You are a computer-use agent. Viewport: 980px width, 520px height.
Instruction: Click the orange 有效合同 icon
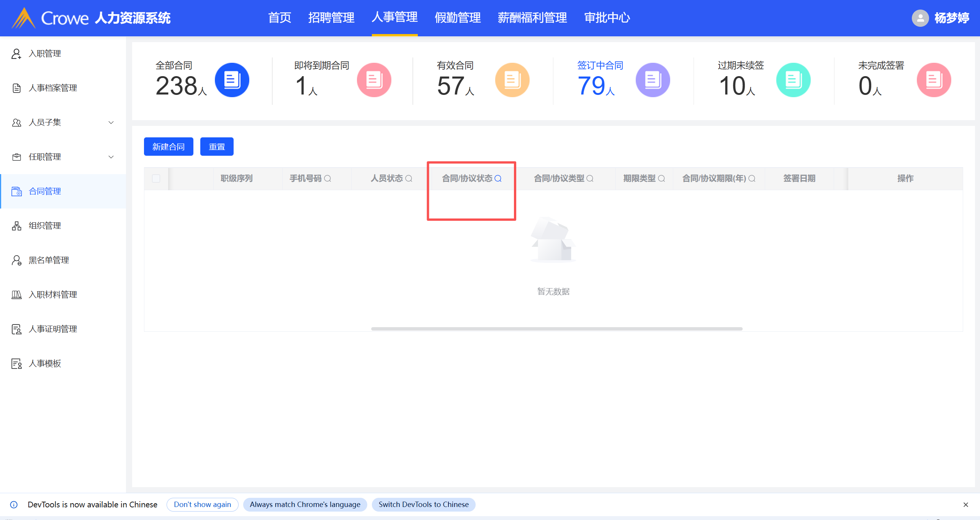coord(512,80)
